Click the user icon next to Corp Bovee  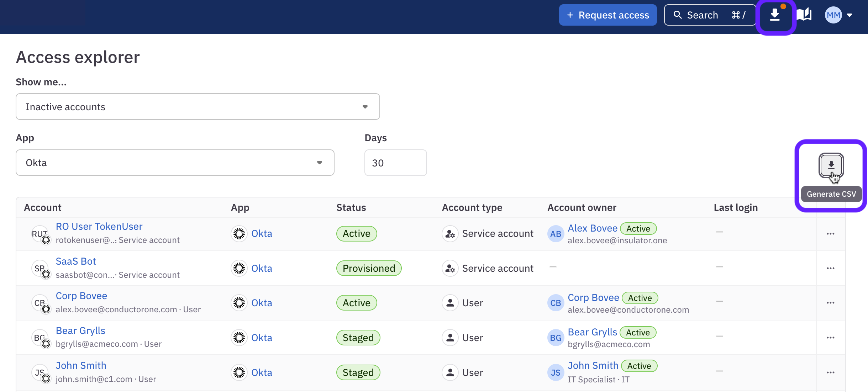[449, 302]
